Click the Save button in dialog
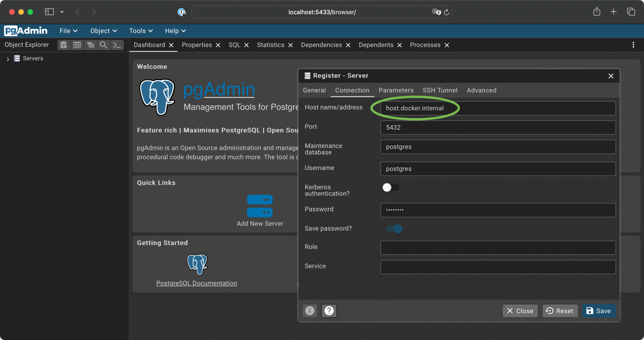 click(x=599, y=311)
